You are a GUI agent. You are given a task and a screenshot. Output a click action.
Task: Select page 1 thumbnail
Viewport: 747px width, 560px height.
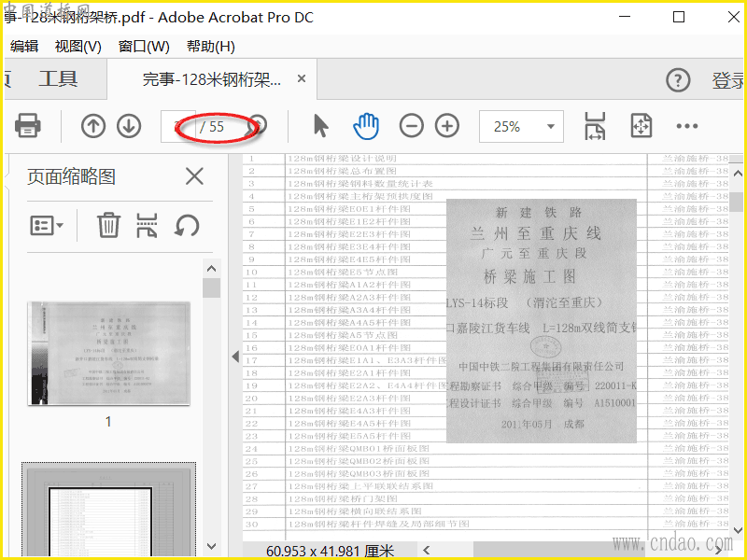point(109,354)
